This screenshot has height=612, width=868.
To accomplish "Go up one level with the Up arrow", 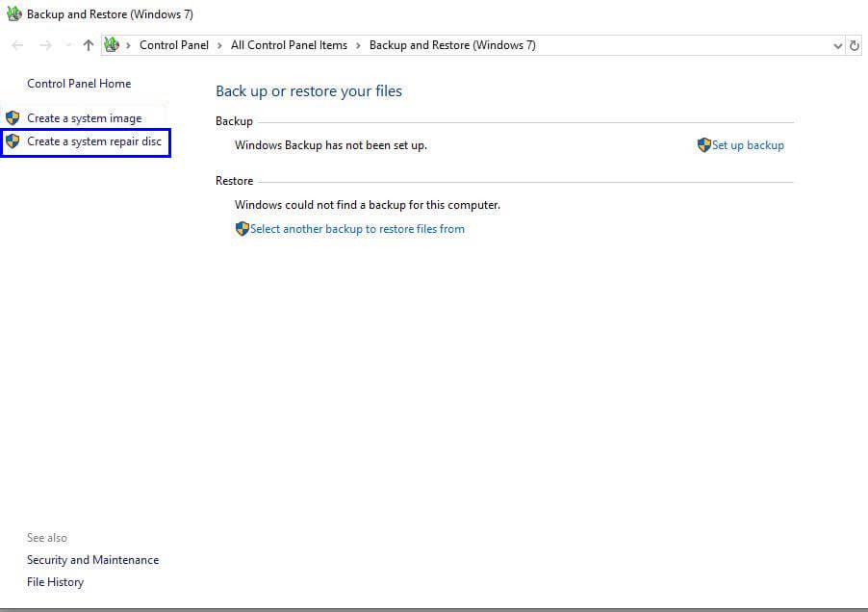I will pyautogui.click(x=88, y=45).
